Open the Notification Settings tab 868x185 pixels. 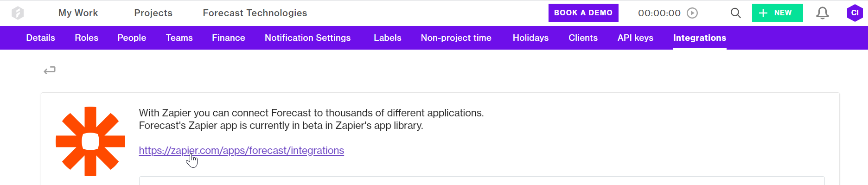pyautogui.click(x=308, y=38)
